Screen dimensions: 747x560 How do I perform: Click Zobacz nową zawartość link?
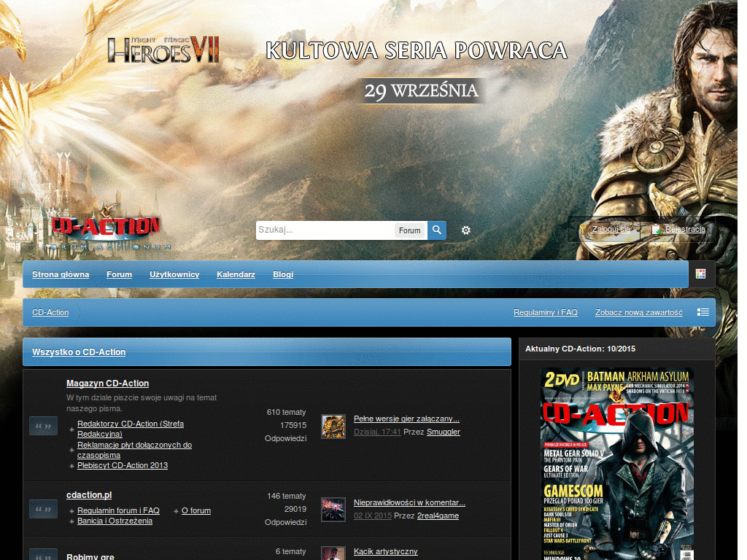click(x=638, y=312)
